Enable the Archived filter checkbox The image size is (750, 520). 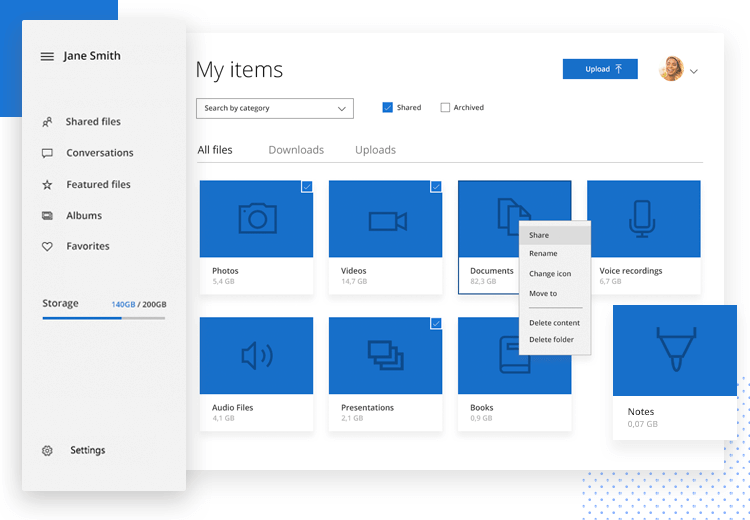point(445,108)
